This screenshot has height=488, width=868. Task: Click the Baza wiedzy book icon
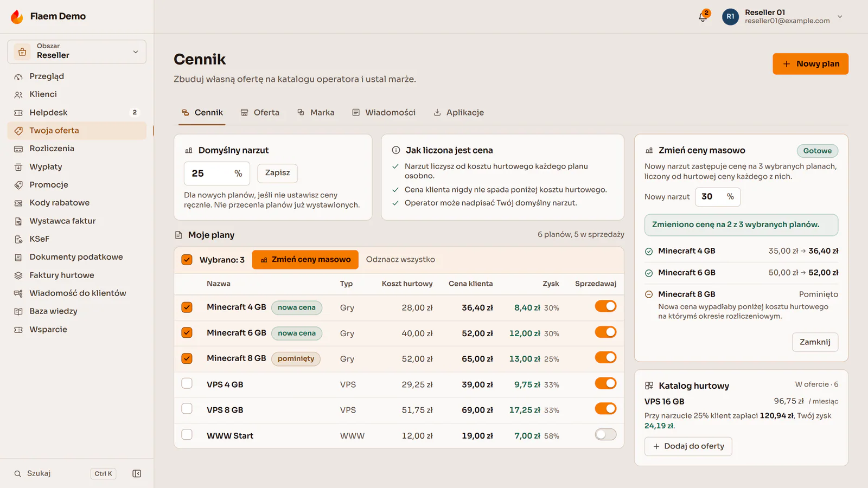tap(18, 311)
